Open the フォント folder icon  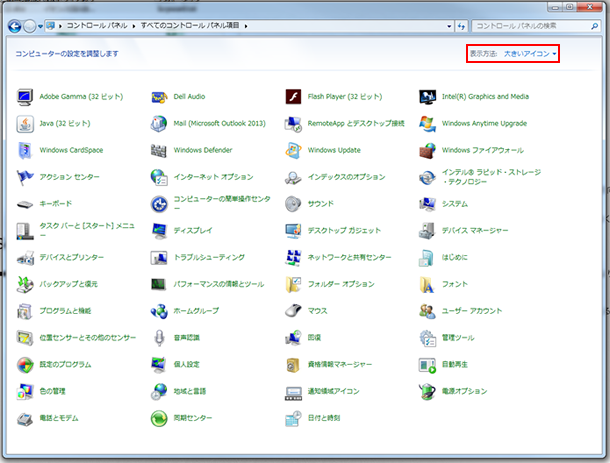point(428,284)
